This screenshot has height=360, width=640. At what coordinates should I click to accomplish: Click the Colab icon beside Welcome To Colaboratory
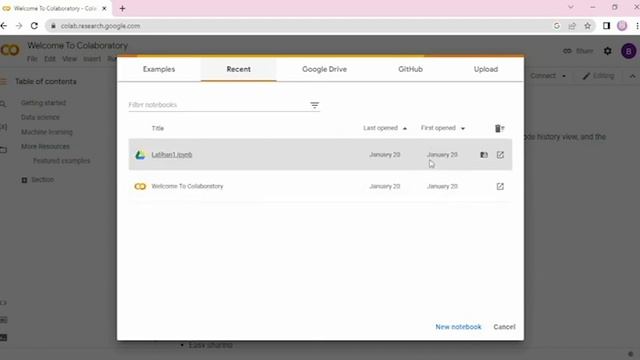point(140,187)
